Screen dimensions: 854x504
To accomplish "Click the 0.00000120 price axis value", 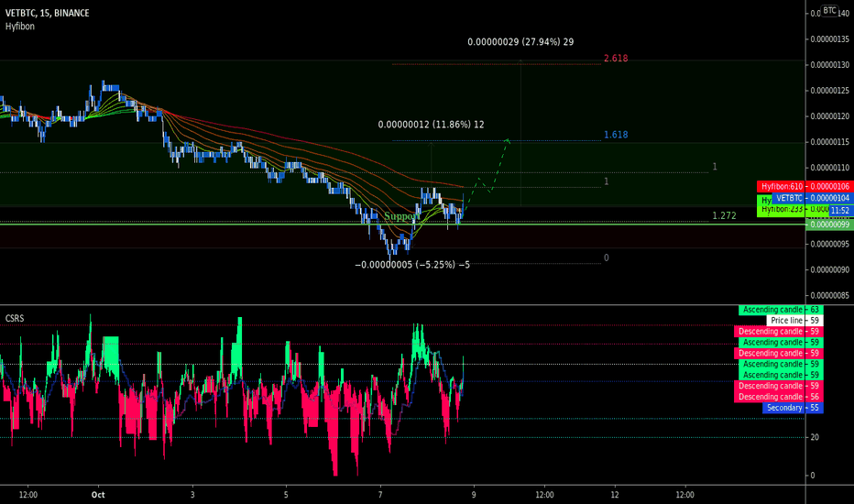I will (829, 116).
